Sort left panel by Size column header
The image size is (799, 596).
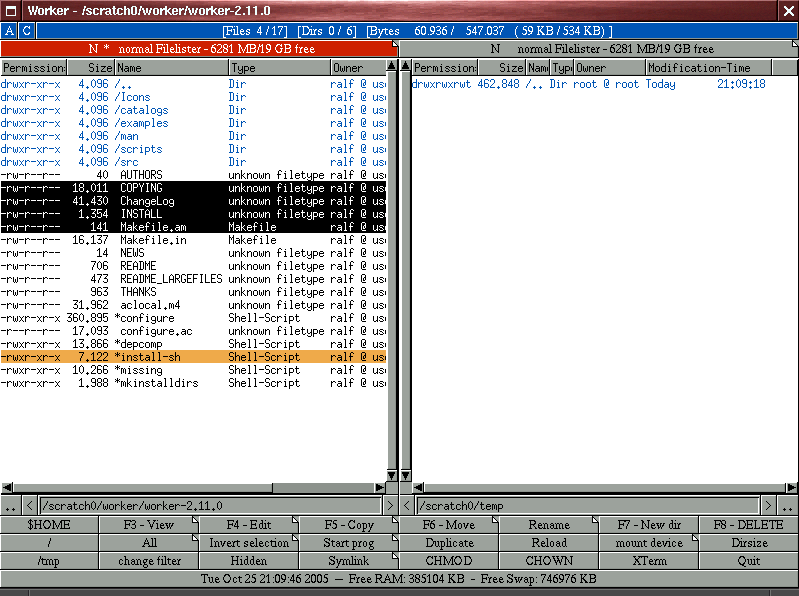coord(90,68)
